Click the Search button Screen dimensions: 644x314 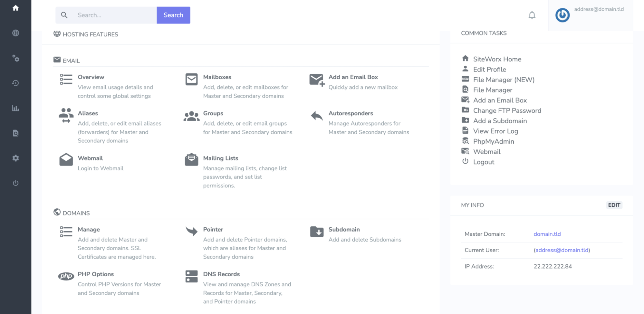click(173, 15)
